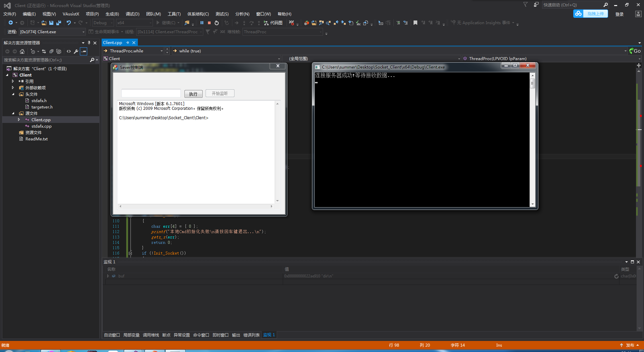Click the Solution Explorer search box
This screenshot has height=352, width=644.
click(46, 60)
